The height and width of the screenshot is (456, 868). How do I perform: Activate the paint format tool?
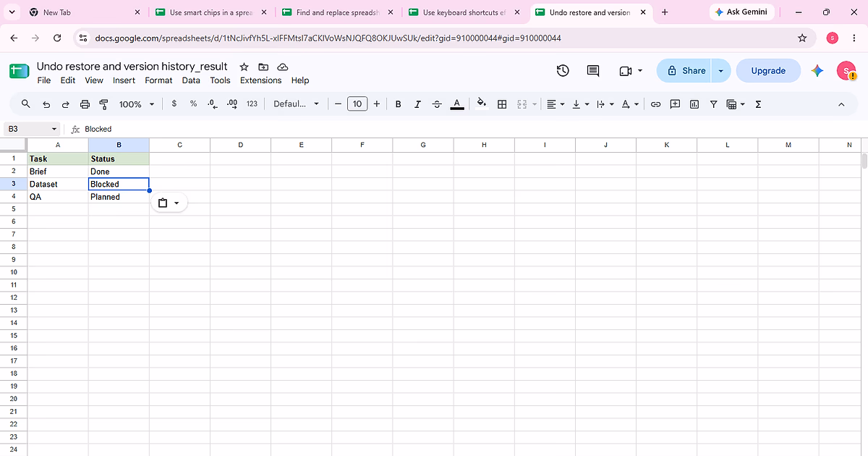103,104
